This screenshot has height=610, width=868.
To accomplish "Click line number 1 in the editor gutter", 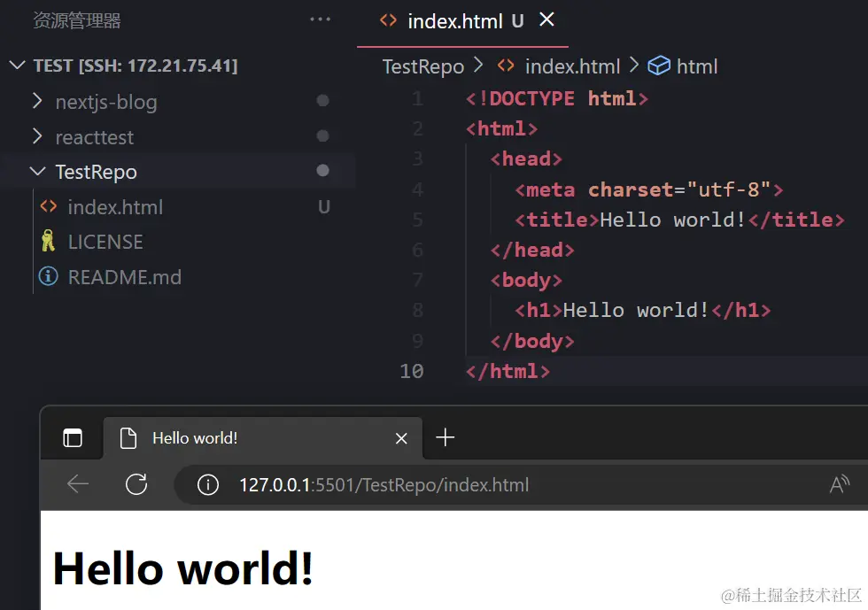I will 417,98.
